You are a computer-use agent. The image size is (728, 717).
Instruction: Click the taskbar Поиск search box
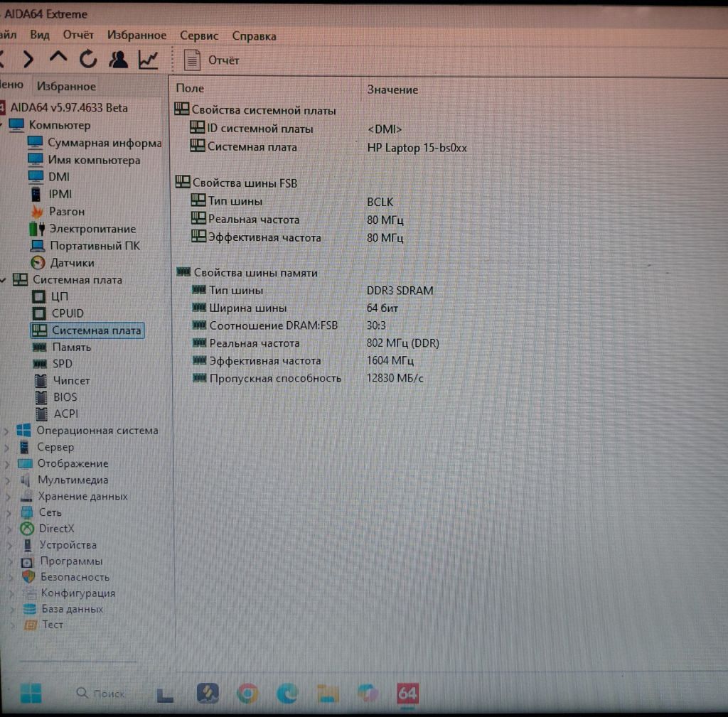(x=101, y=694)
